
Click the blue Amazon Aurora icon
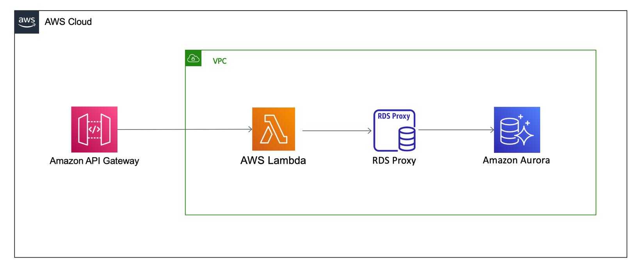517,129
